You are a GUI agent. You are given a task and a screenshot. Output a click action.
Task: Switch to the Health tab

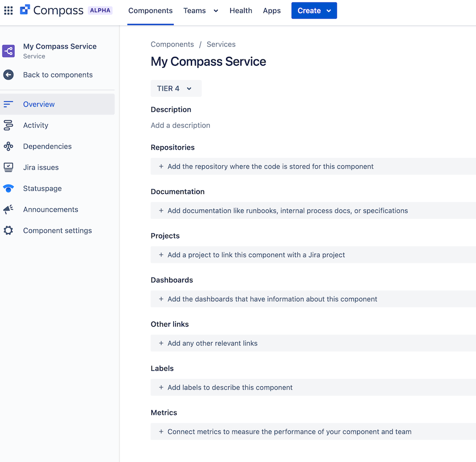coord(241,11)
